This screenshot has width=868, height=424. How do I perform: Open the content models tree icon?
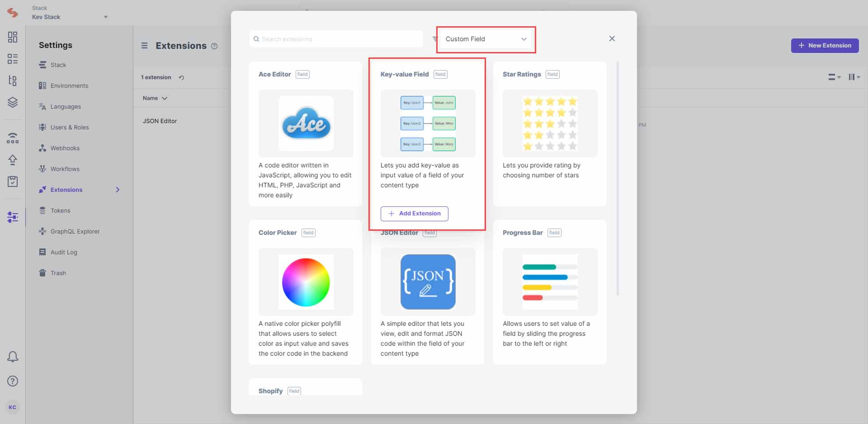click(12, 80)
